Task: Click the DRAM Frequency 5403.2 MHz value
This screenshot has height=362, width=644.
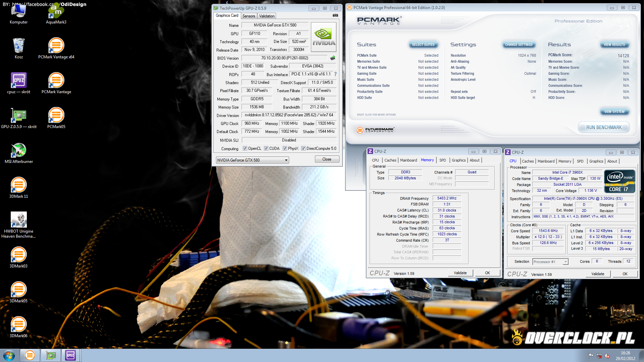Action: (x=447, y=198)
